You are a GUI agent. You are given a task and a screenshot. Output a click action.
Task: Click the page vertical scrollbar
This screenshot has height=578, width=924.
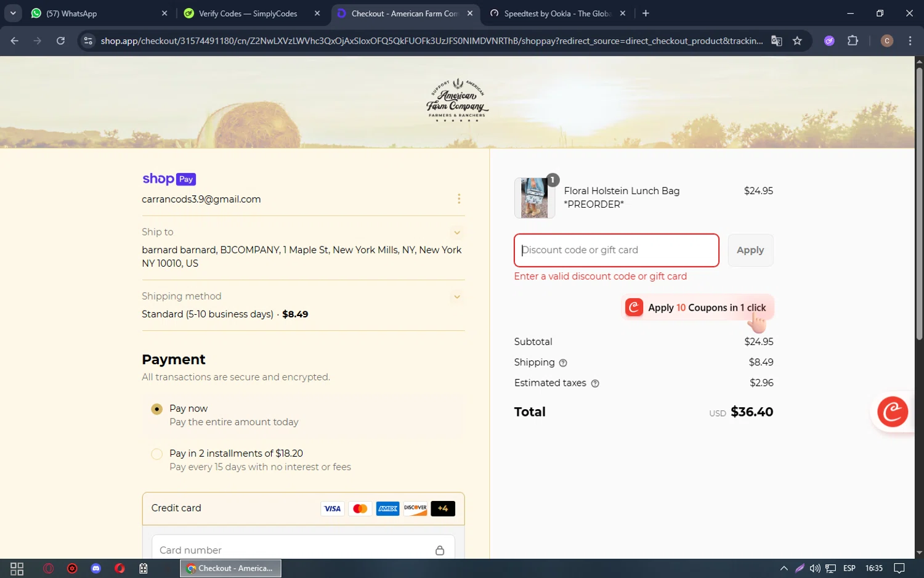(919, 203)
